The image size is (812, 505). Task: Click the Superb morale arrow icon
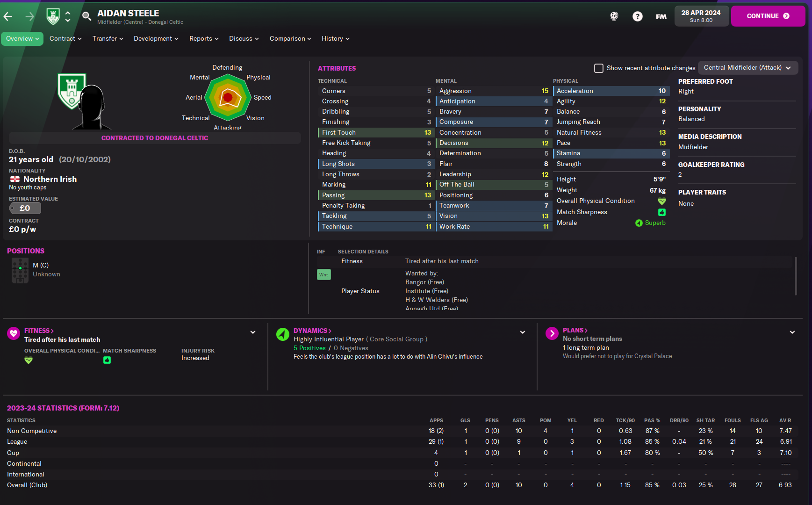tap(639, 223)
